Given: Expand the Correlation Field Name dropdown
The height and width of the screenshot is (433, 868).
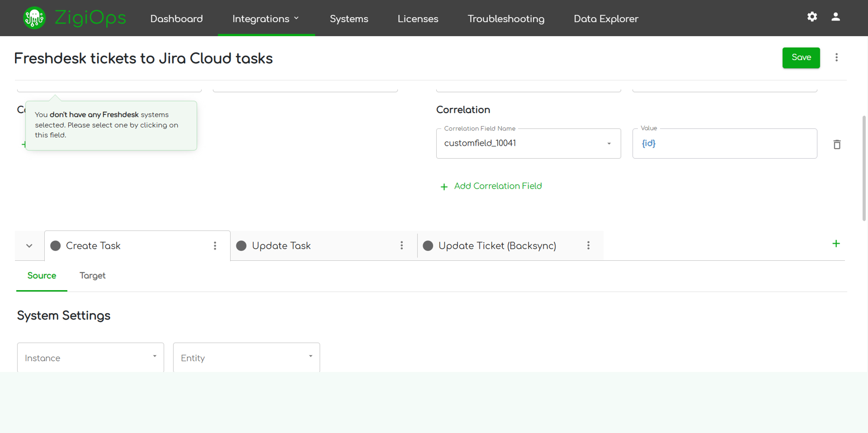Looking at the screenshot, I should click(609, 143).
